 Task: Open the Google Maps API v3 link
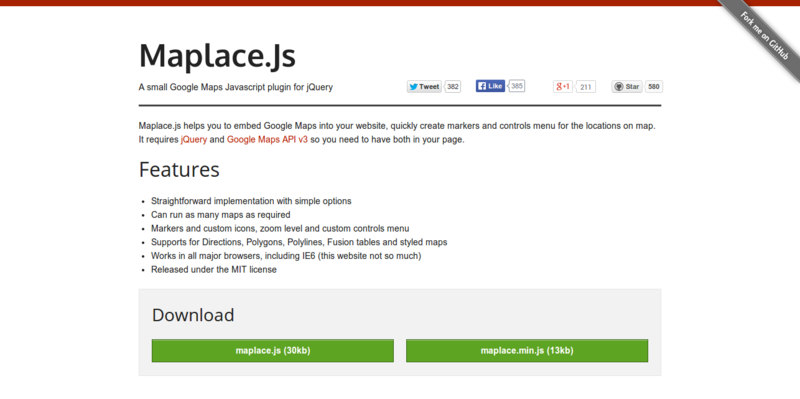pos(267,139)
